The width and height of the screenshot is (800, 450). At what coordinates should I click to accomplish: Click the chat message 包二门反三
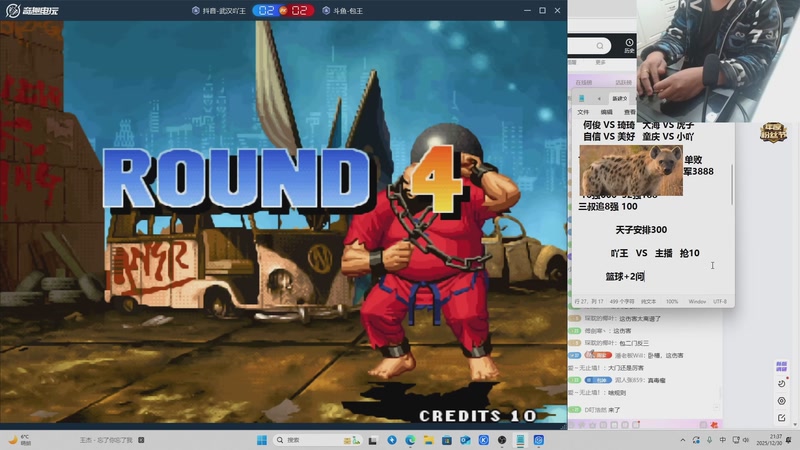pos(634,343)
